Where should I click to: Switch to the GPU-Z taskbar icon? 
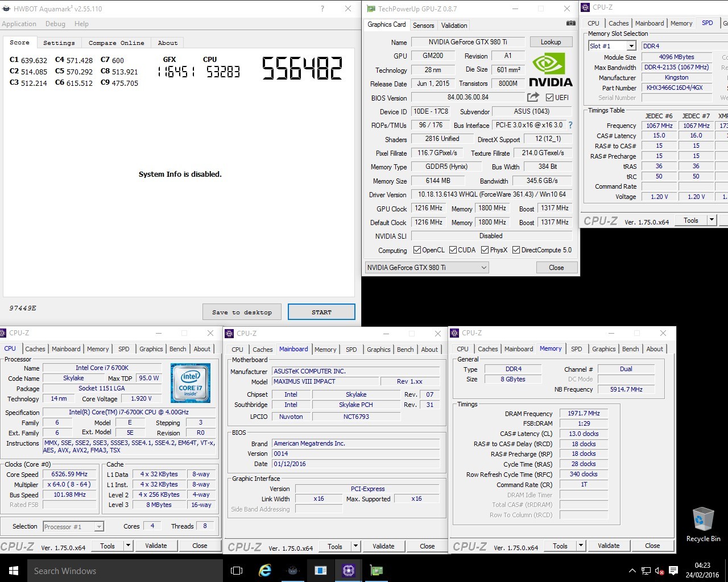377,571
